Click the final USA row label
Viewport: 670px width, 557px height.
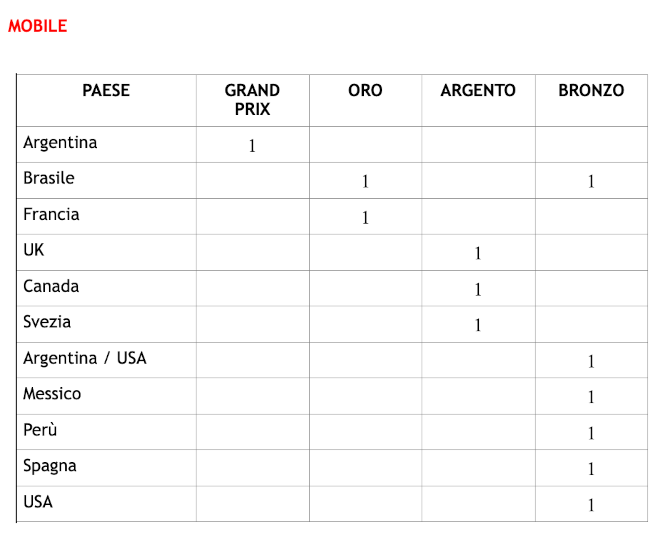coord(38,502)
